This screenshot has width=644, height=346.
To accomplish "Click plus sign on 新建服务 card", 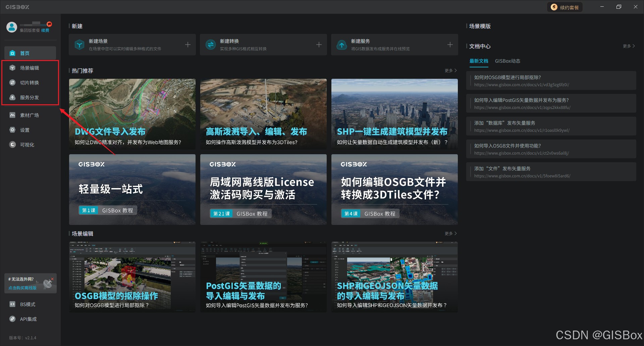I will pyautogui.click(x=450, y=45).
